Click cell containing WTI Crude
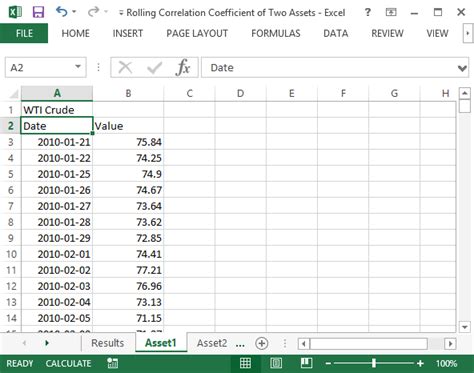Screen dimensions: 474x373 (x=57, y=110)
